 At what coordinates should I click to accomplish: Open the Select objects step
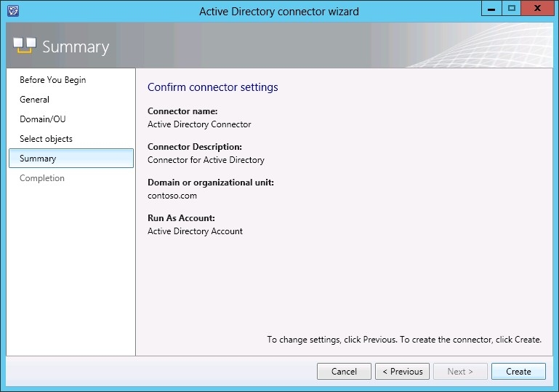(x=46, y=139)
